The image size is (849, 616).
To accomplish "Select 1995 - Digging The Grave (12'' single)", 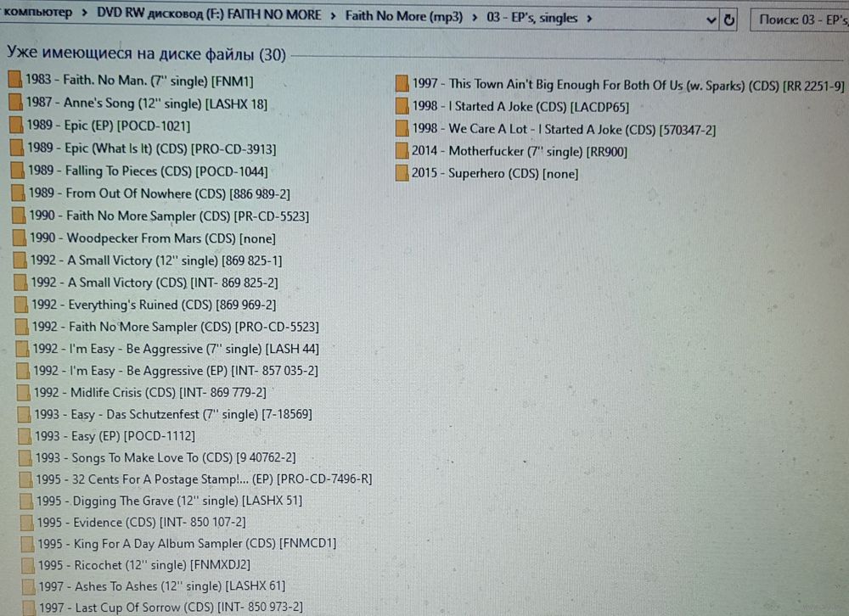I will point(169,501).
